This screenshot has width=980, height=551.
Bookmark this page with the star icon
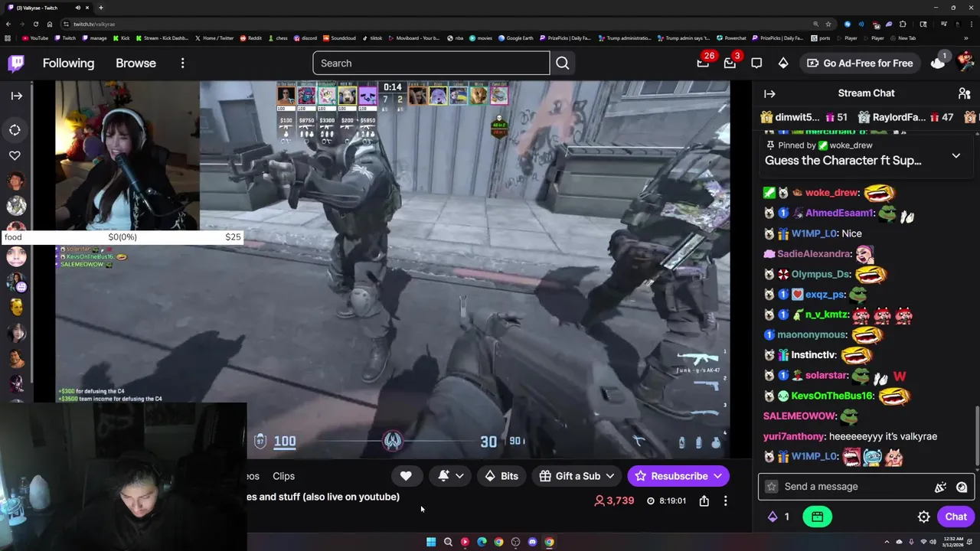click(828, 24)
